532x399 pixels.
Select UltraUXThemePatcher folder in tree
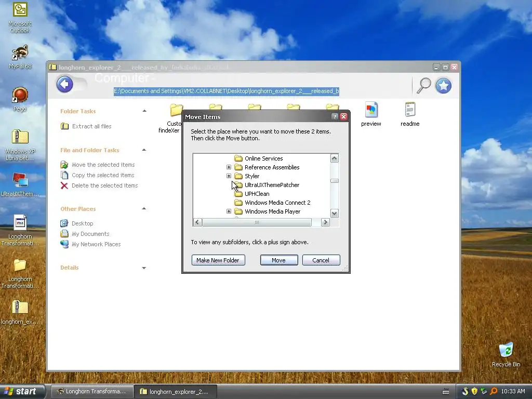click(x=272, y=185)
